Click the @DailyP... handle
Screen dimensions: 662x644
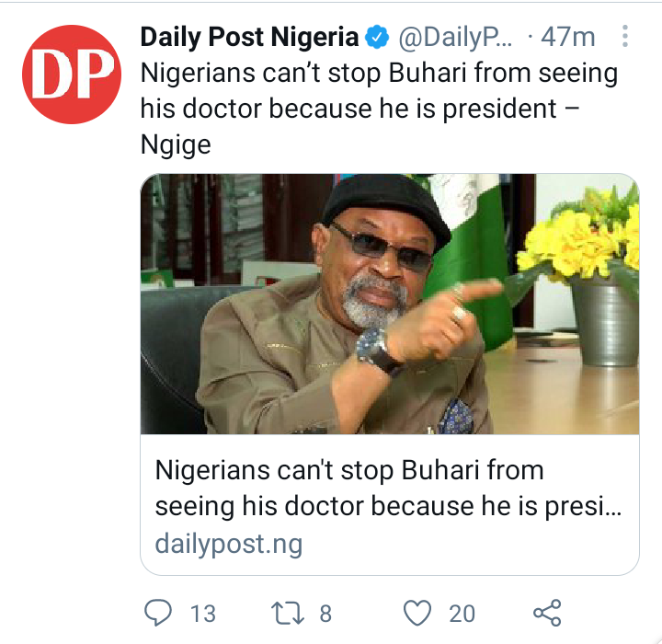tap(455, 37)
